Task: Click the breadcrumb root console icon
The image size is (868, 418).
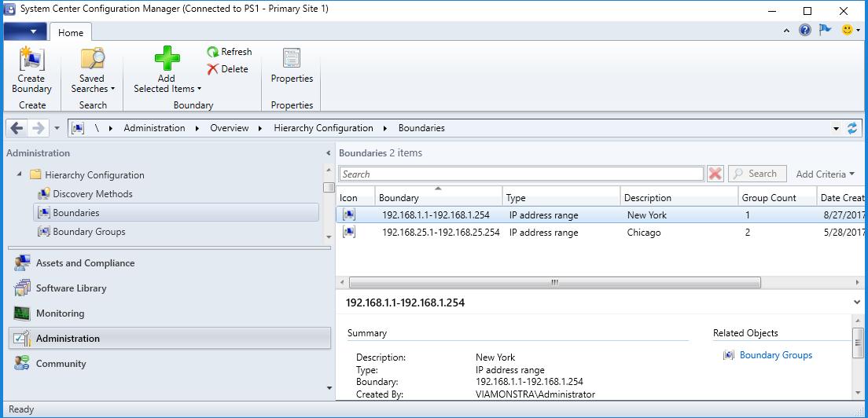Action: [x=78, y=128]
